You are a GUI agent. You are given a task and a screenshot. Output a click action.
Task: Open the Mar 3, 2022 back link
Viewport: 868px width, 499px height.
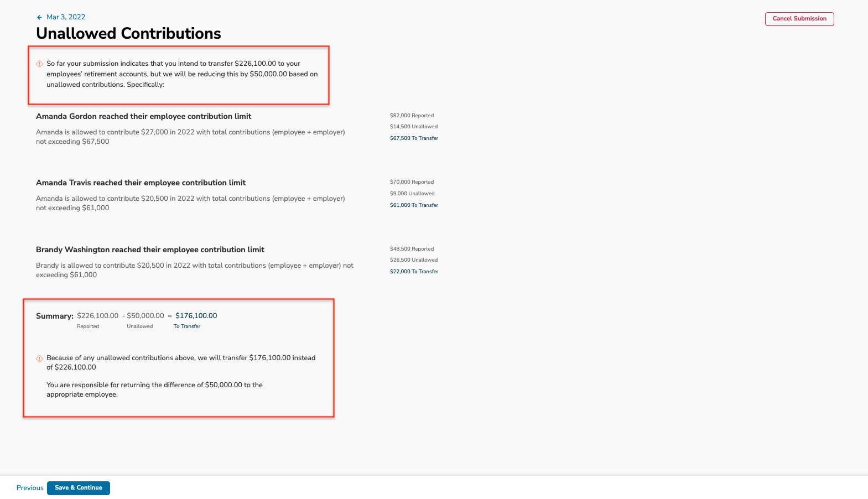(x=66, y=17)
